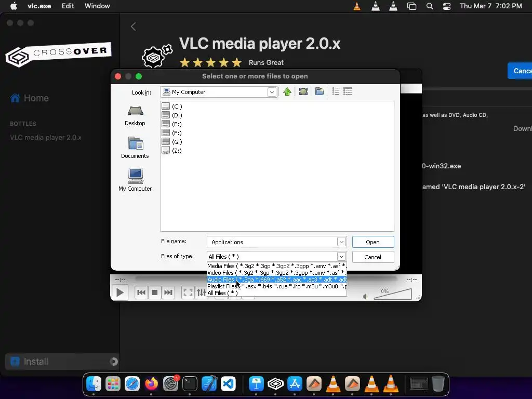Open Launchpad from the dock
Viewport: 532px width, 399px height.
tap(113, 384)
